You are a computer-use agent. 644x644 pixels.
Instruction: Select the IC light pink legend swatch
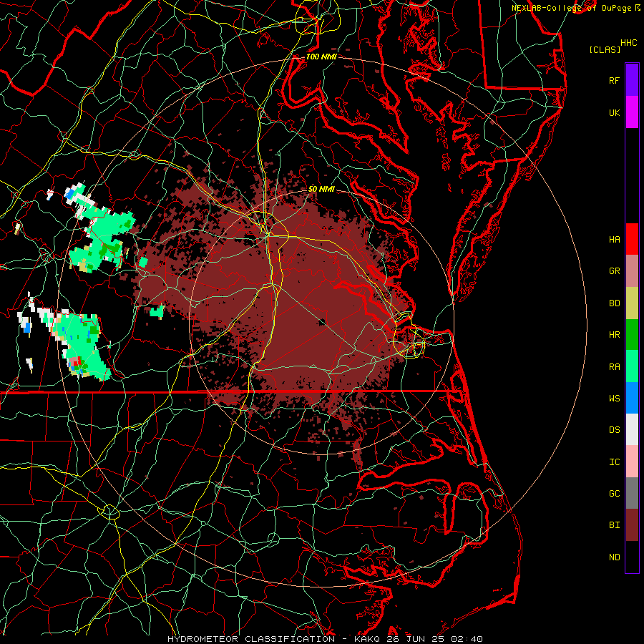tap(632, 462)
